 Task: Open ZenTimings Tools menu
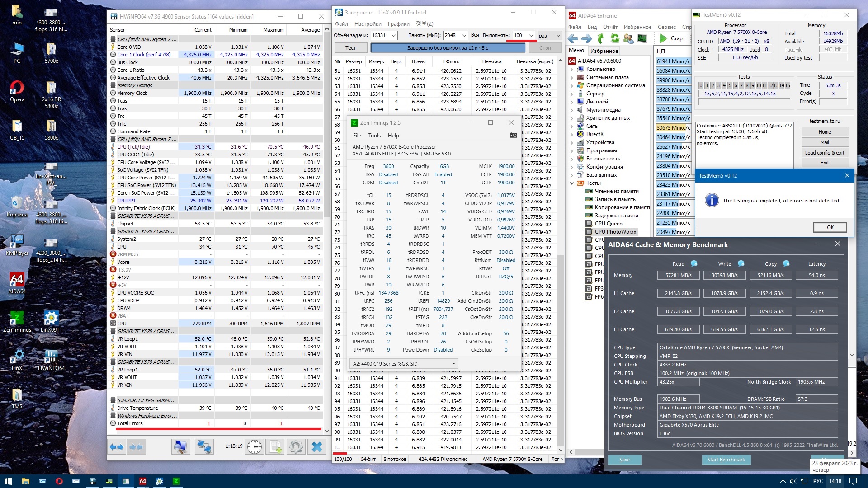[x=374, y=136]
